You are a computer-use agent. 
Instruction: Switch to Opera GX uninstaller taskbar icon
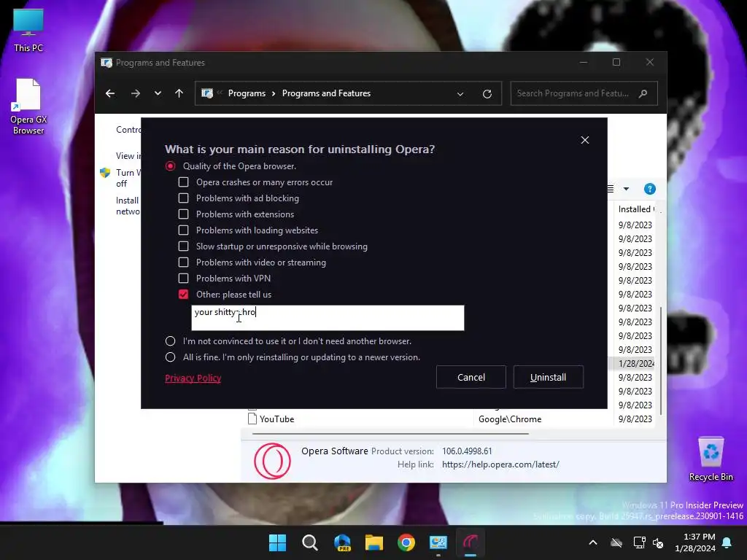[x=471, y=542]
